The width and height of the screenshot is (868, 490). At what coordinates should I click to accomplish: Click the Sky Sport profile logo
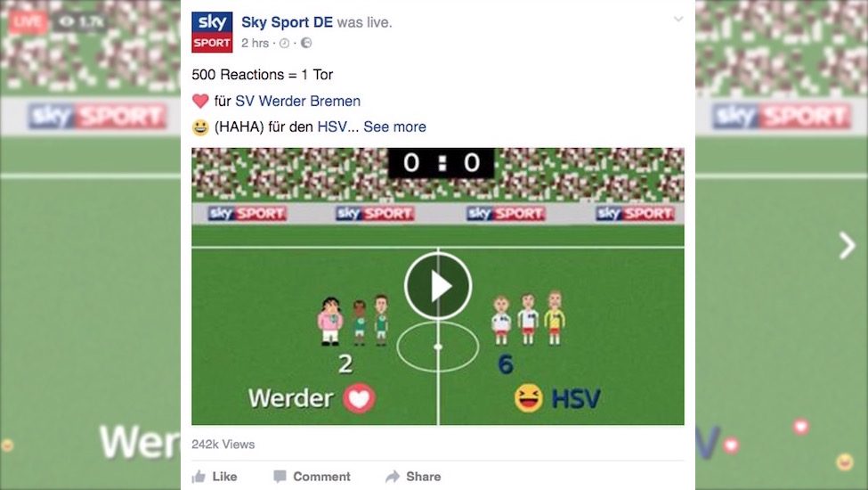click(212, 32)
